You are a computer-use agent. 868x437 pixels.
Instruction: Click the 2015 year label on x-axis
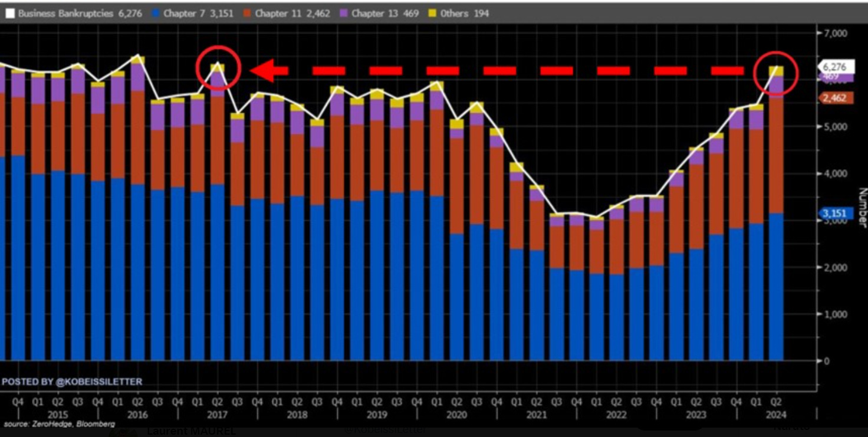click(x=58, y=415)
